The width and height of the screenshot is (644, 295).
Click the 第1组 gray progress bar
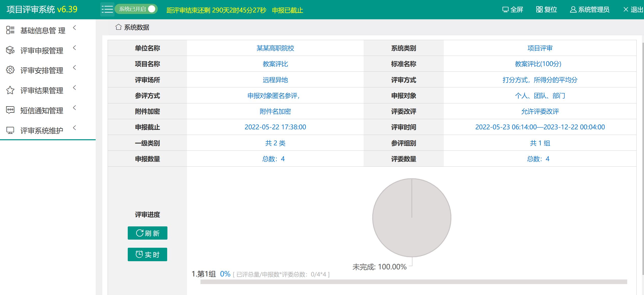point(413,282)
